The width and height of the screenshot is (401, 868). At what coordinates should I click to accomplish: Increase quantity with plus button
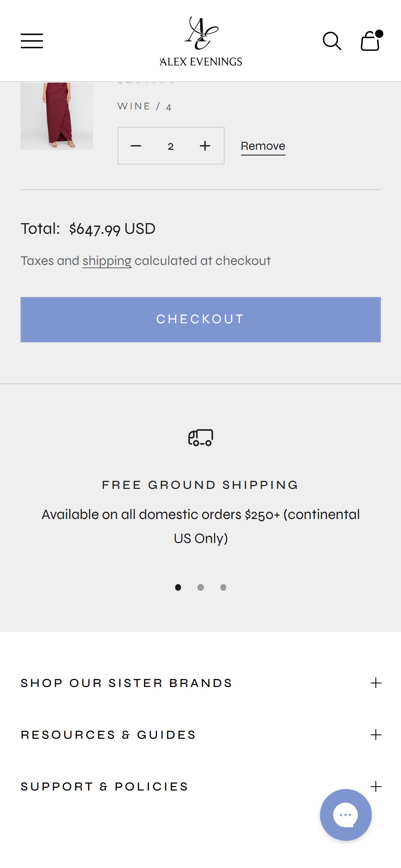coord(205,146)
